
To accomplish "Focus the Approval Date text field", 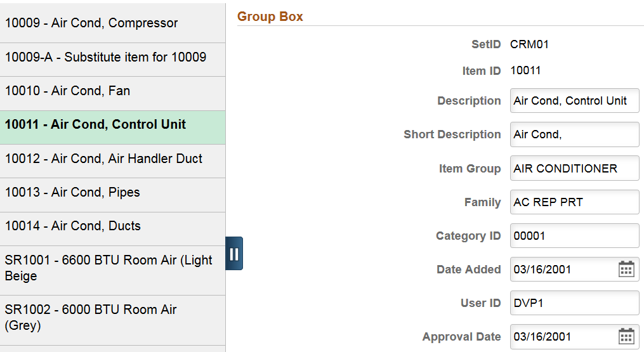I will pyautogui.click(x=562, y=337).
